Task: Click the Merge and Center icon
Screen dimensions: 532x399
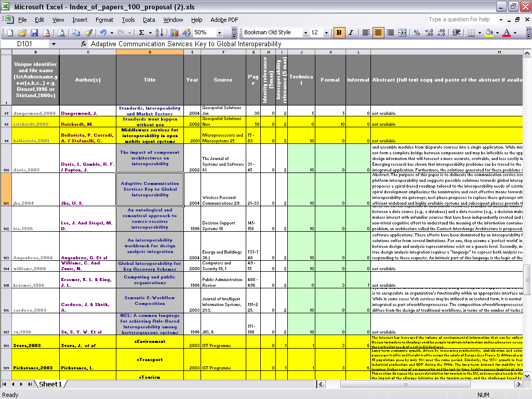Action: click(402, 33)
